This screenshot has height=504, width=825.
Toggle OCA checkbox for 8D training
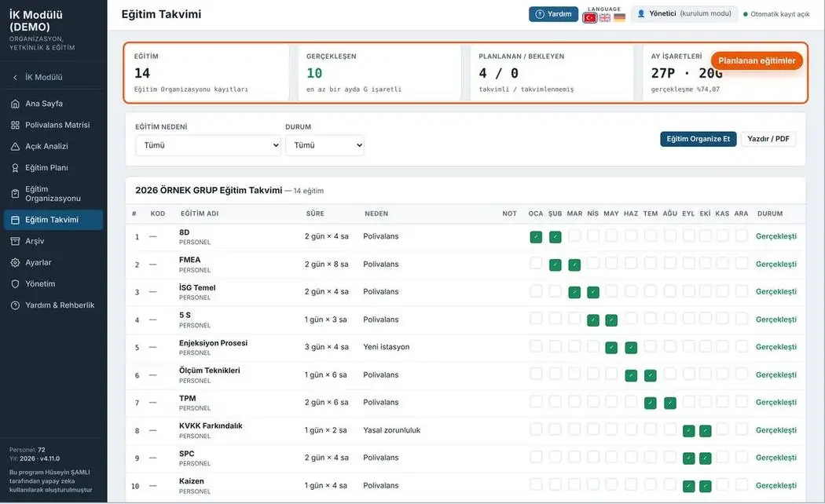536,237
